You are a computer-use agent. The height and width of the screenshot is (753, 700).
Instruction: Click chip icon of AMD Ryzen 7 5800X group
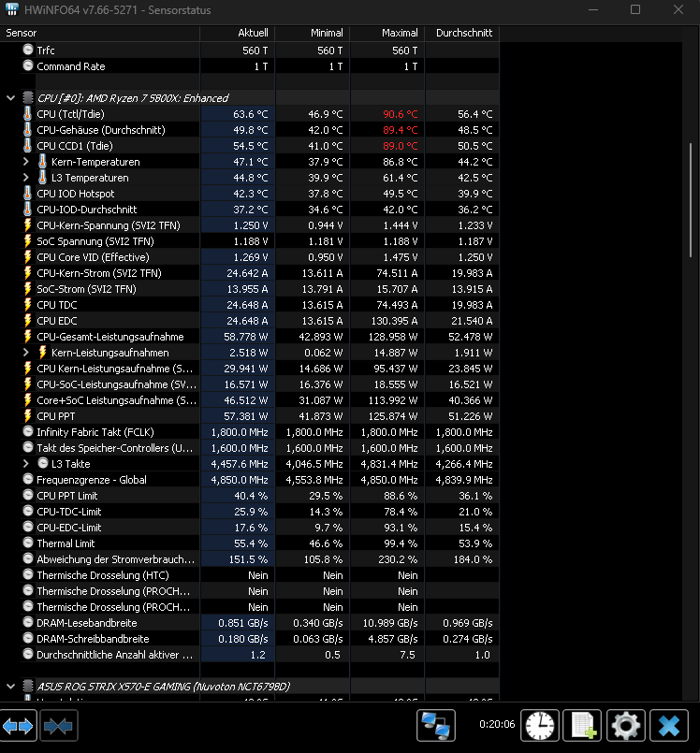[28, 98]
